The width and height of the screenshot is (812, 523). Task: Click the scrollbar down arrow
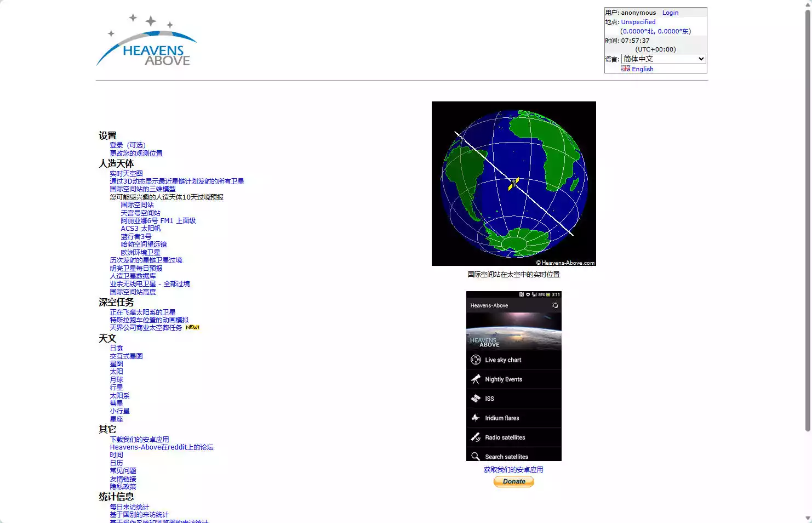coord(808,519)
